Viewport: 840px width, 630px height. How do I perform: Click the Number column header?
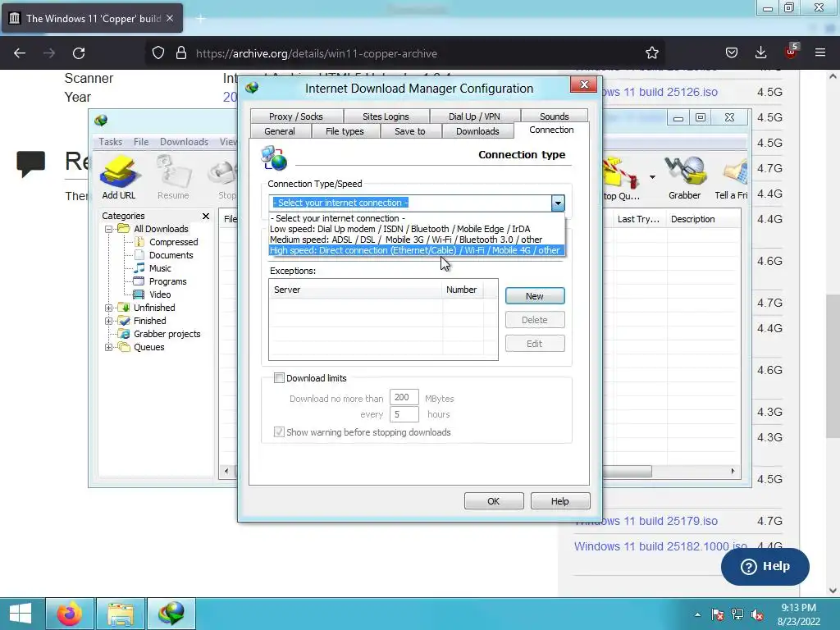pos(463,290)
